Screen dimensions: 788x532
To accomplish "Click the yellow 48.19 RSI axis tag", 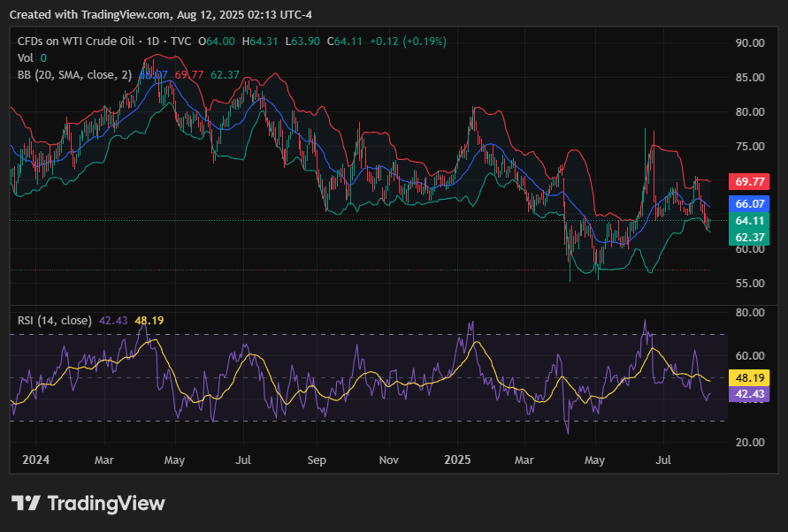I will (x=749, y=377).
